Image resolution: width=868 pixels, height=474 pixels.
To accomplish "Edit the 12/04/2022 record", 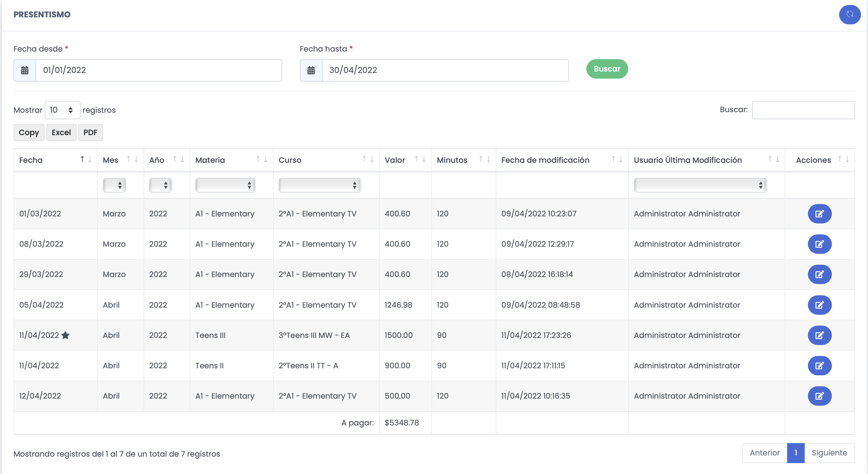I will 819,396.
